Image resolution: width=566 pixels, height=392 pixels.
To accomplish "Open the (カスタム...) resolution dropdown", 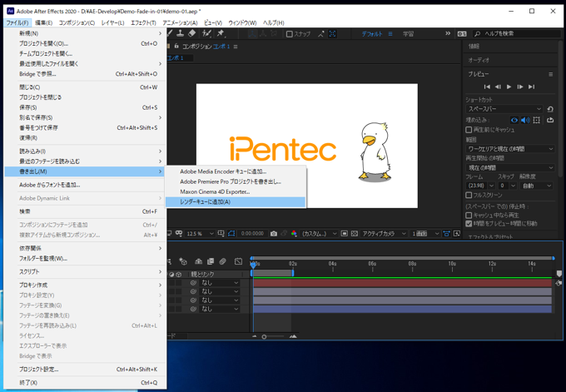I will click(x=319, y=234).
